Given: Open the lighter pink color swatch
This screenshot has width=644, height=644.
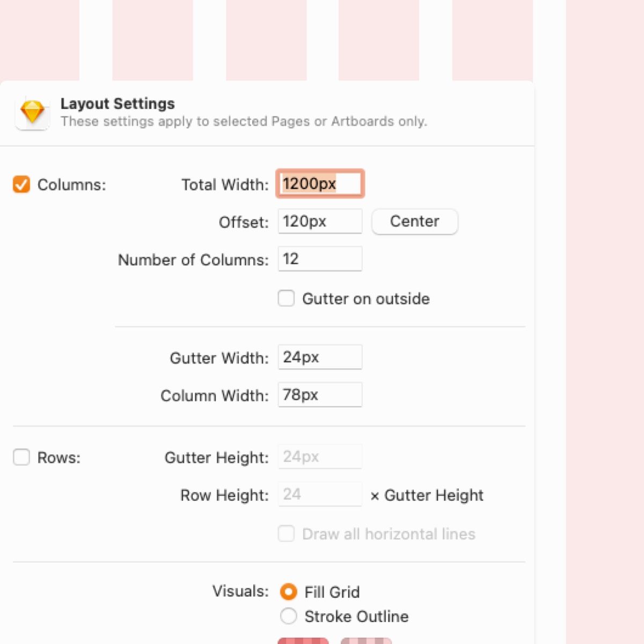Looking at the screenshot, I should coord(366,640).
